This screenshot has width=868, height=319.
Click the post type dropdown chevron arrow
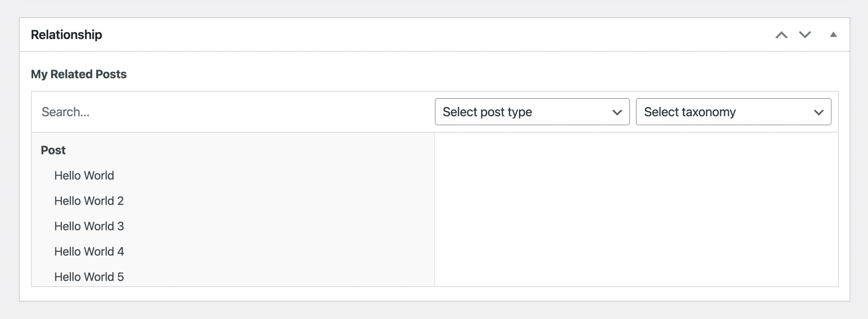[617, 112]
